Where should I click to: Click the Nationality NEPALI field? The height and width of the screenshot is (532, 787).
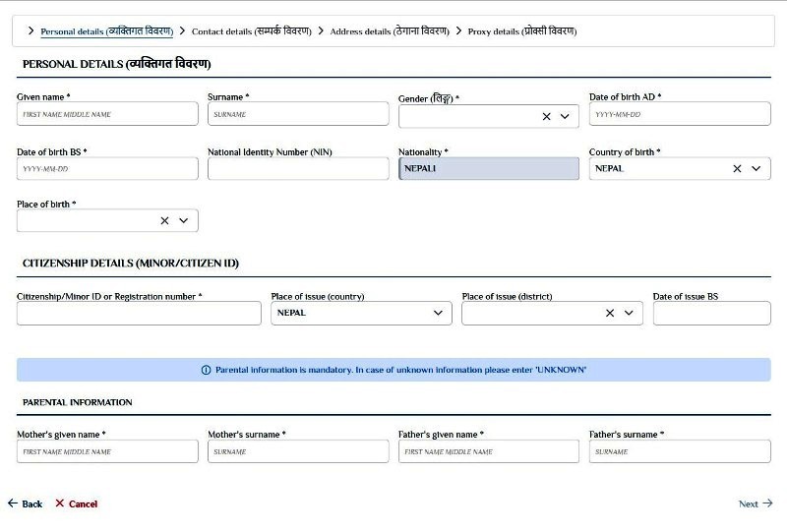pos(489,168)
